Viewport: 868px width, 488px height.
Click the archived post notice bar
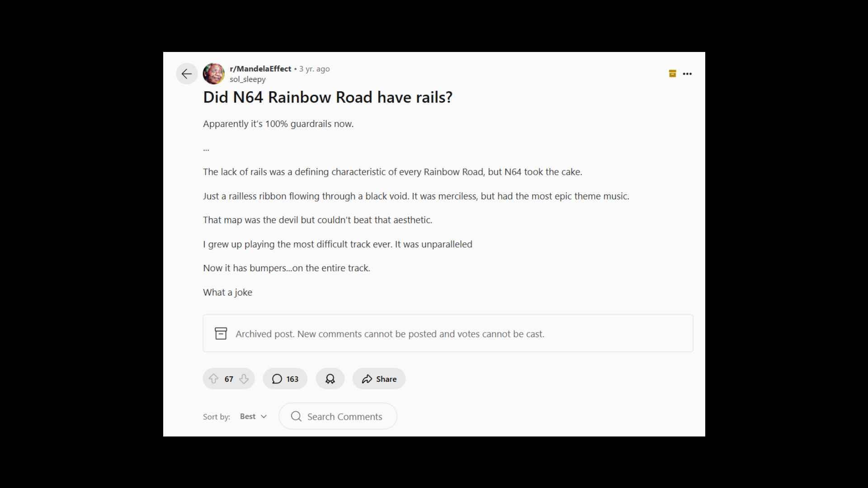click(x=448, y=333)
